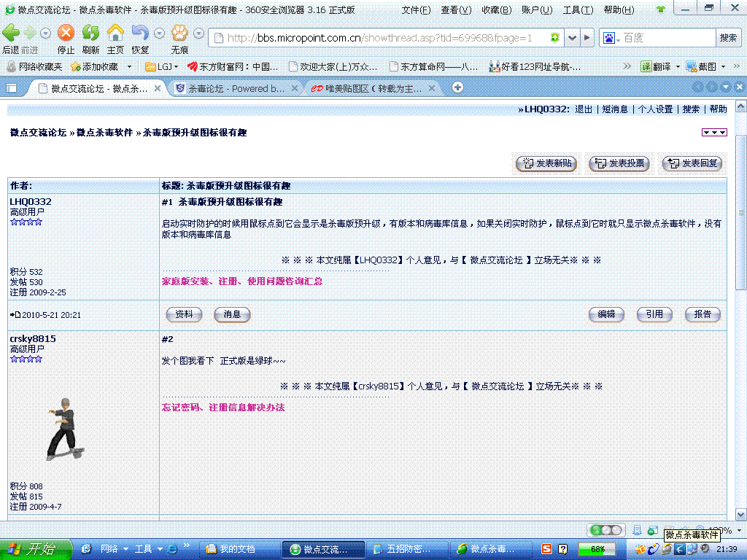Image resolution: width=747 pixels, height=560 pixels.
Task: Click Internet Explorer icon in quick launch
Action: tap(172, 549)
